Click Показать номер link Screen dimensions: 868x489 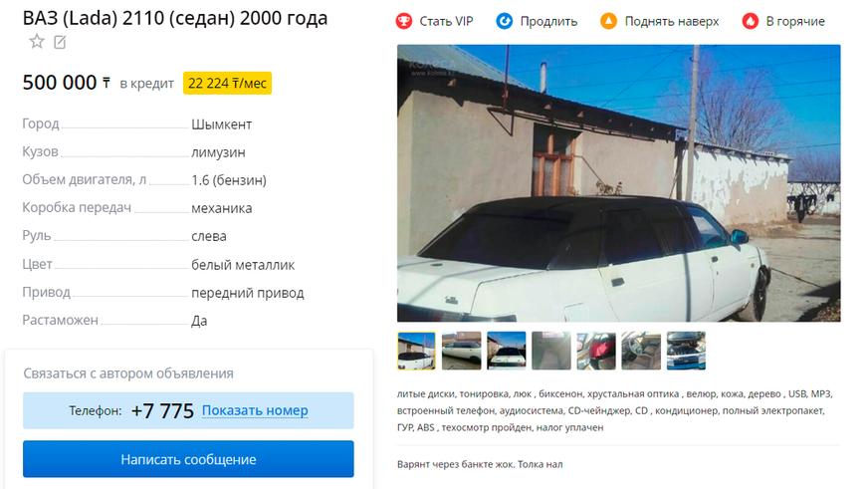[x=255, y=410]
